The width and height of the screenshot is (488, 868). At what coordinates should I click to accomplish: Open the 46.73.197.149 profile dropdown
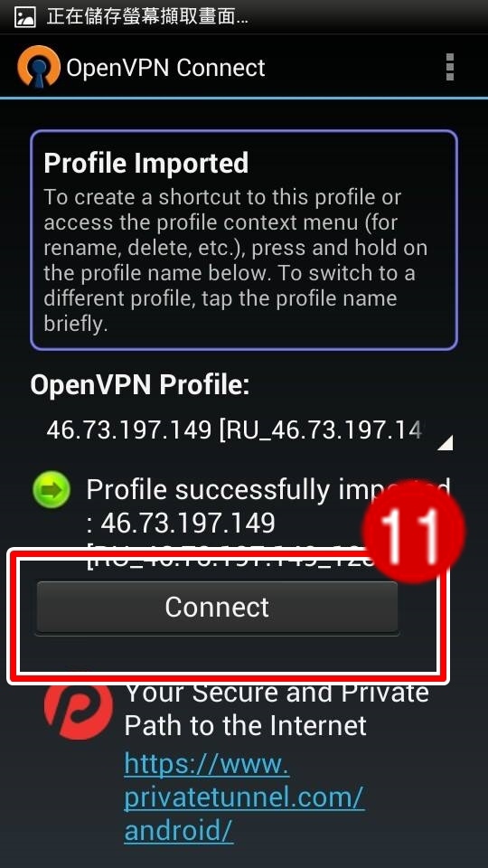point(243,430)
